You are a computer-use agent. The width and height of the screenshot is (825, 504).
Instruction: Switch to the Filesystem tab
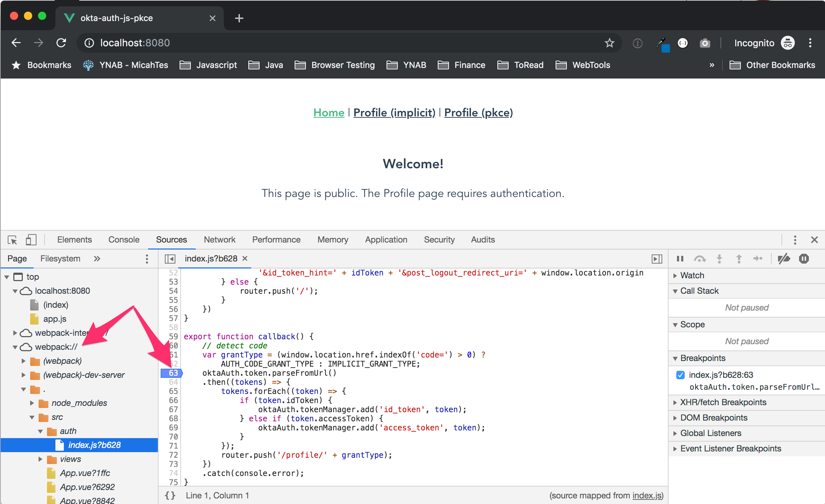(x=60, y=258)
